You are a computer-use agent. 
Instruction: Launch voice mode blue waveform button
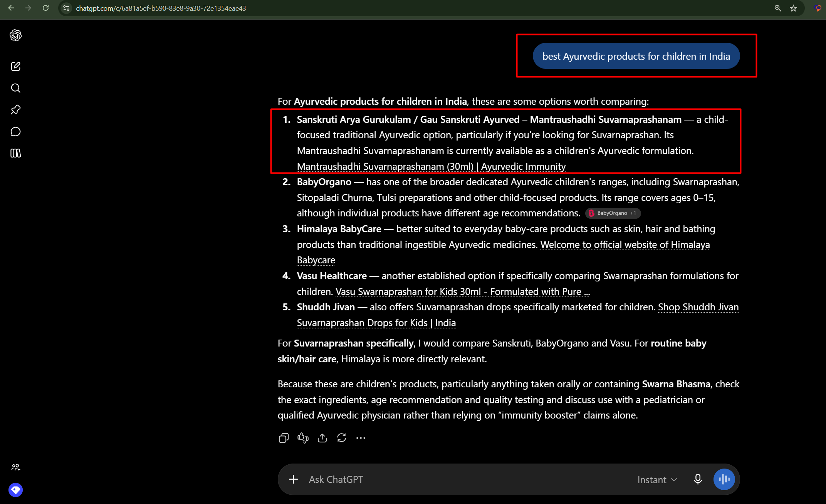click(724, 479)
